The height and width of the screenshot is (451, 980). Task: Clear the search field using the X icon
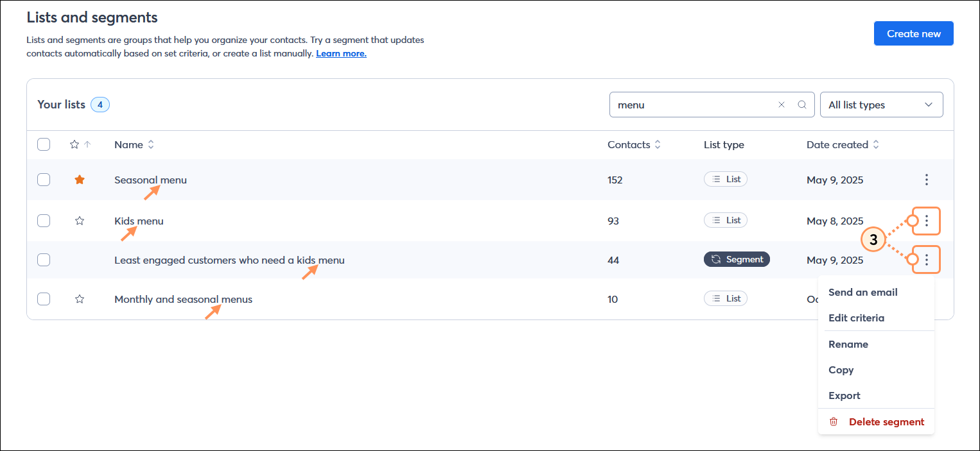pos(781,104)
